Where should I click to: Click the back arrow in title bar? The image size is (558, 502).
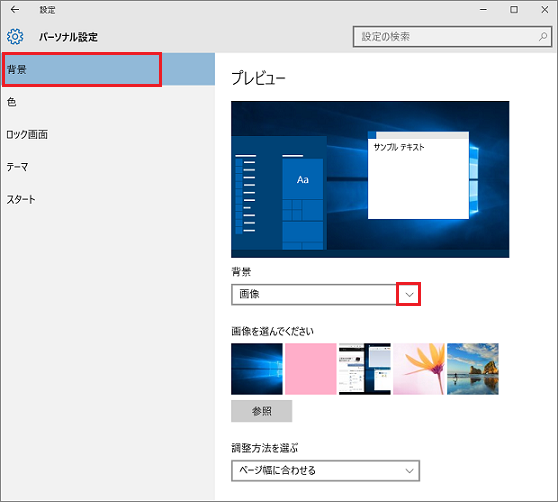click(15, 10)
